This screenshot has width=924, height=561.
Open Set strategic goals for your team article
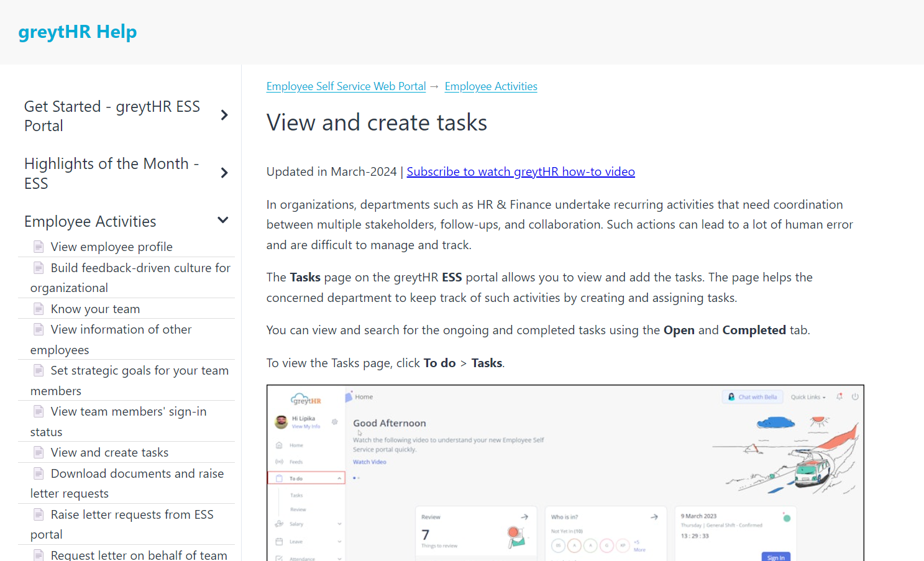pyautogui.click(x=129, y=380)
